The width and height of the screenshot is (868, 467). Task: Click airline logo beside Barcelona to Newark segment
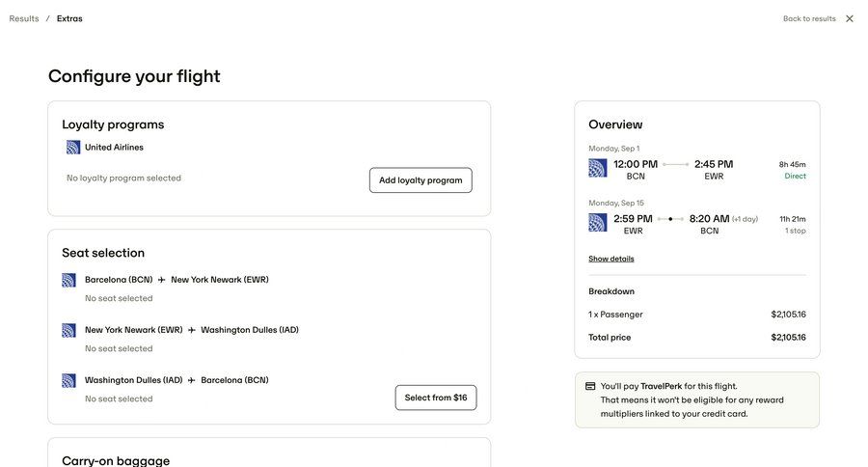tap(68, 280)
